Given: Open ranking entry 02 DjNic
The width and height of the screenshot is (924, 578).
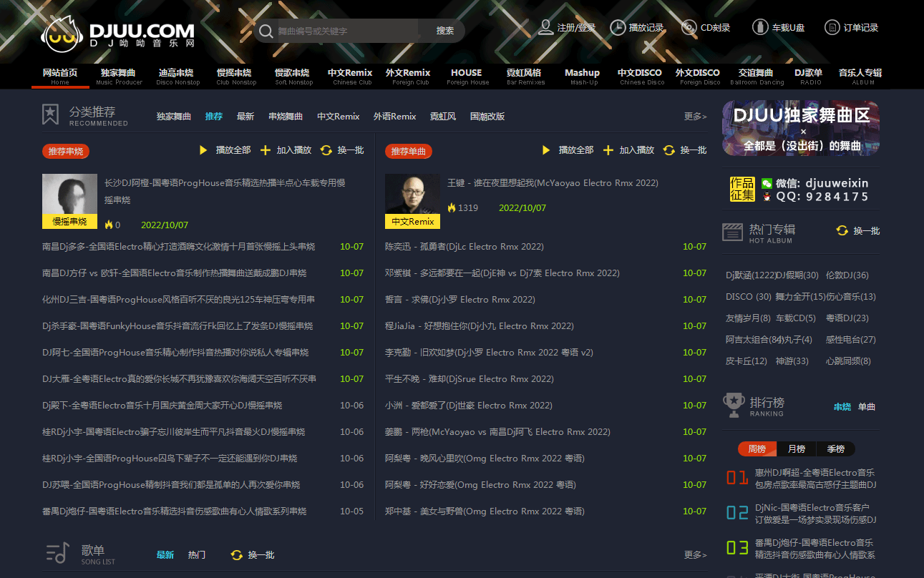Looking at the screenshot, I should 815,514.
